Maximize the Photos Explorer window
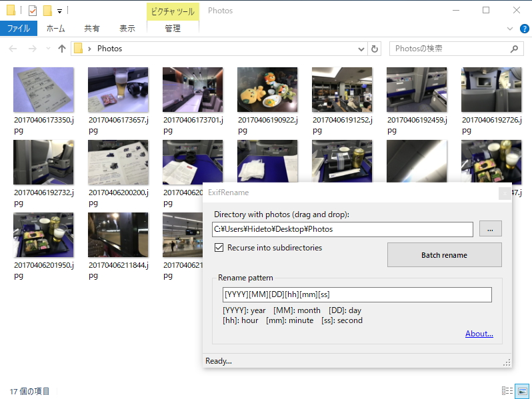Image resolution: width=532 pixels, height=399 pixels. 486,11
